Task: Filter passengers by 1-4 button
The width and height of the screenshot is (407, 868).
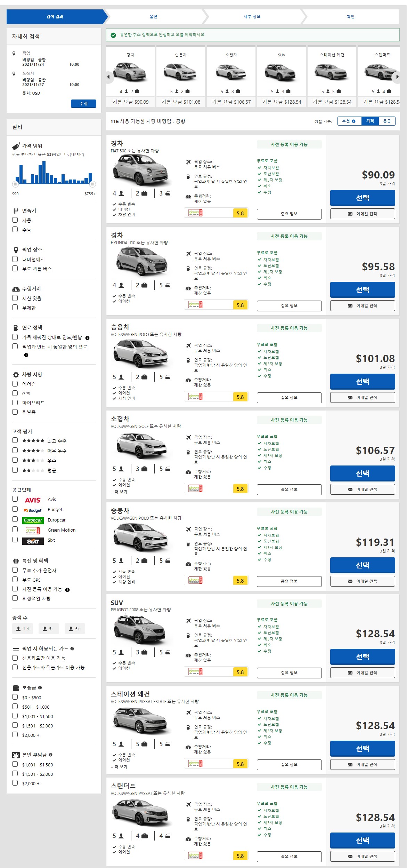Action: pyautogui.click(x=23, y=629)
